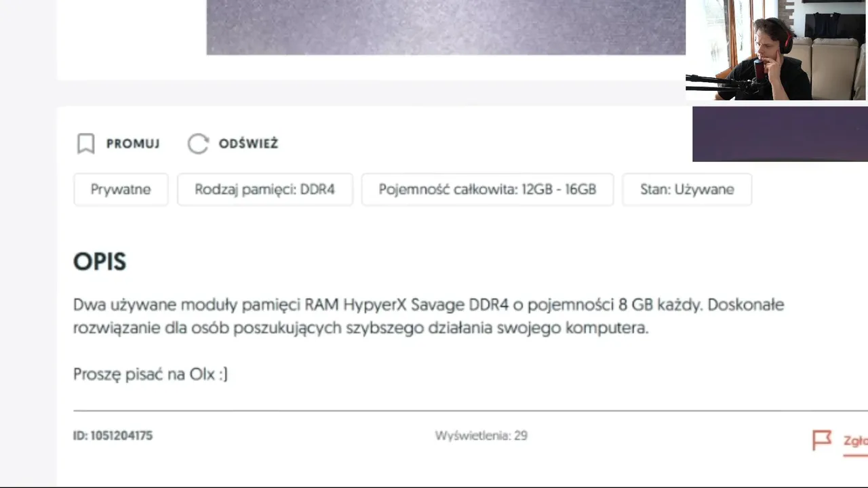Select the Prywatne tag

(121, 189)
